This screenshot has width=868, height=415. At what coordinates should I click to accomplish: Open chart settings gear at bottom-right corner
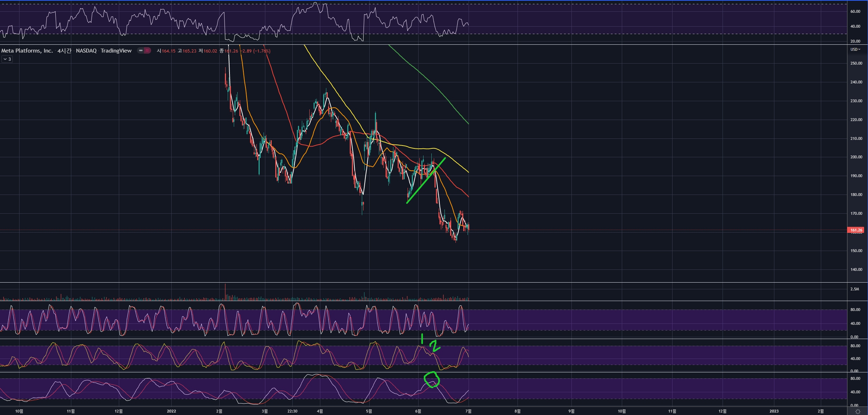tap(858, 411)
